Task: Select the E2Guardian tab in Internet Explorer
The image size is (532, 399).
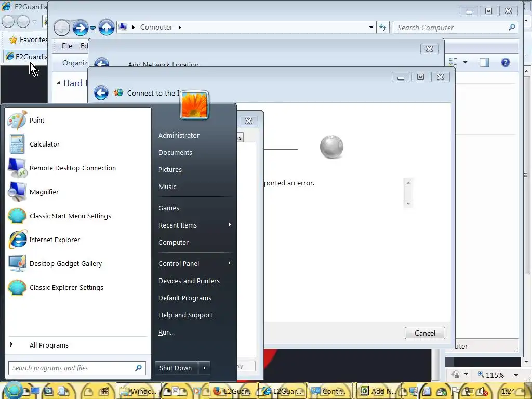Action: pos(26,57)
